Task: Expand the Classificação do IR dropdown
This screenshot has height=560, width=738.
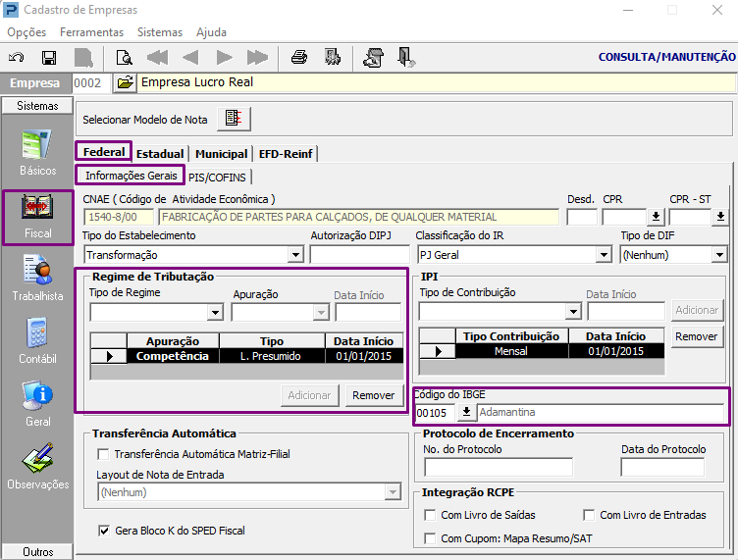Action: tap(604, 255)
